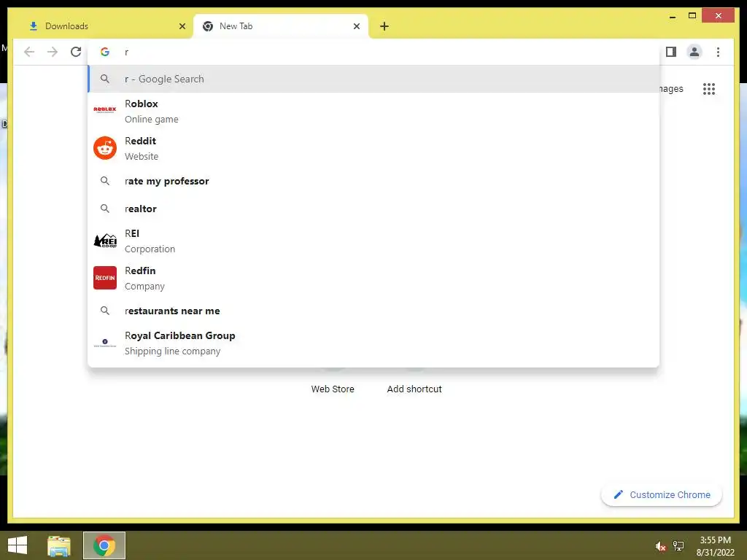The height and width of the screenshot is (560, 747).
Task: Switch to the Downloads tab
Action: [x=106, y=26]
